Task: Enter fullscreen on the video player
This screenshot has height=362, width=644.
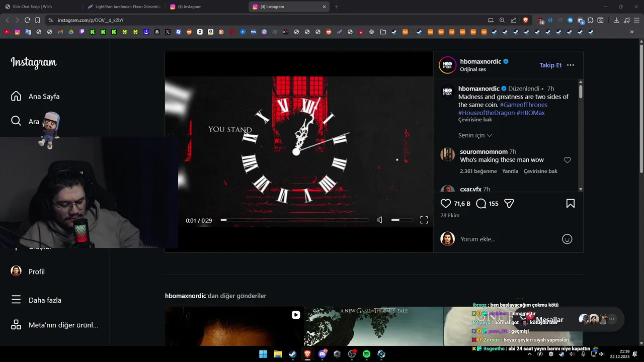Action: point(424,220)
